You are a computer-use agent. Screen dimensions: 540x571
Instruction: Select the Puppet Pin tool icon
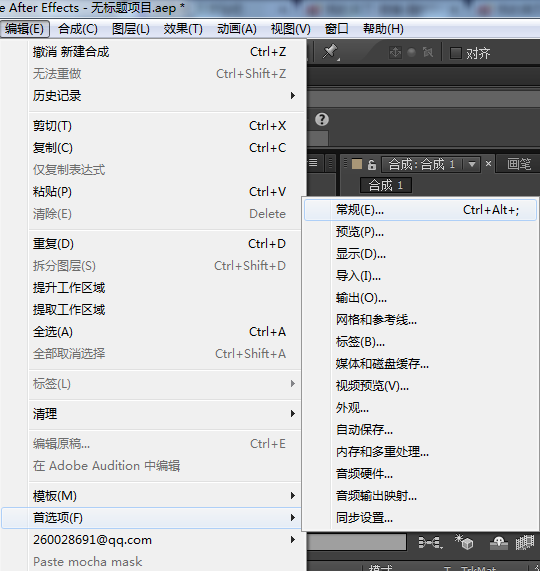pyautogui.click(x=330, y=52)
